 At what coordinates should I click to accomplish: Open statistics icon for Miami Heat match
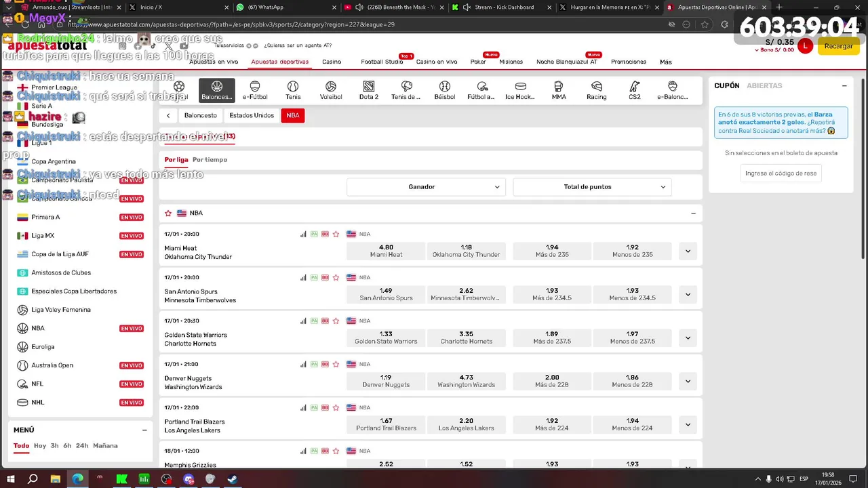[x=303, y=234]
